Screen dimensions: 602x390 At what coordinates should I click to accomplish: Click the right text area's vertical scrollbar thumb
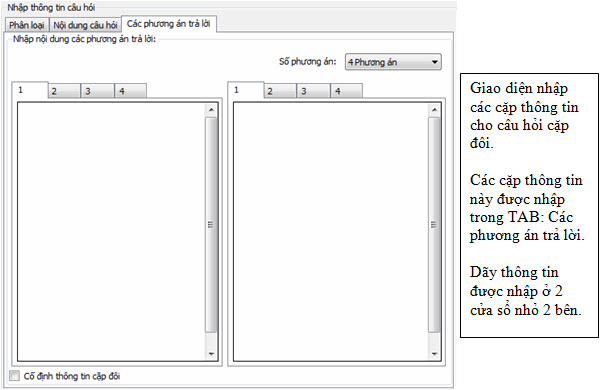coord(434,225)
